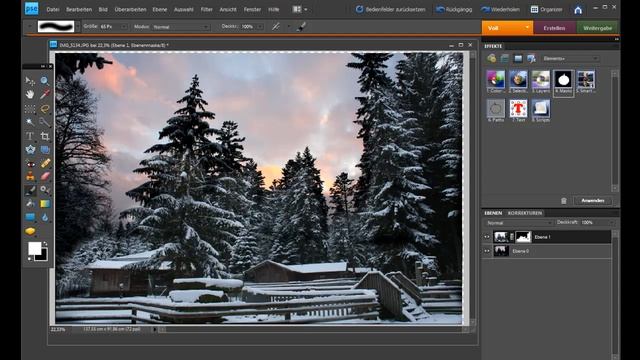The image size is (640, 360).
Task: Switch to the Korrekturen tab
Action: tap(524, 213)
